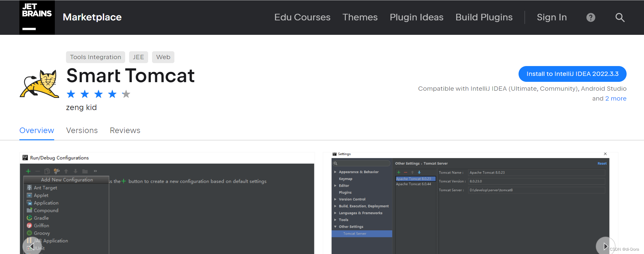Select Tomcat Server tree item
Image resolution: width=644 pixels, height=254 pixels.
pos(362,234)
